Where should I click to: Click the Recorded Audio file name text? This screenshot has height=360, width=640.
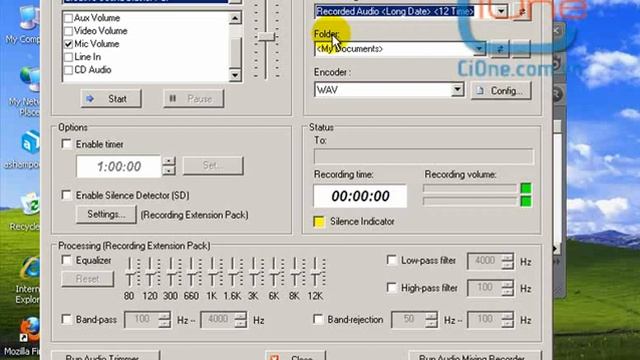(x=395, y=11)
